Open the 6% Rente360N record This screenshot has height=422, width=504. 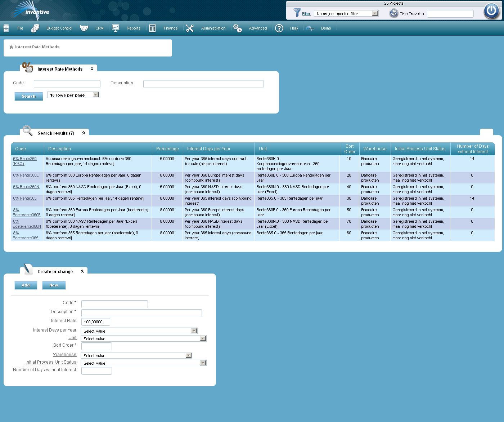coord(26,187)
